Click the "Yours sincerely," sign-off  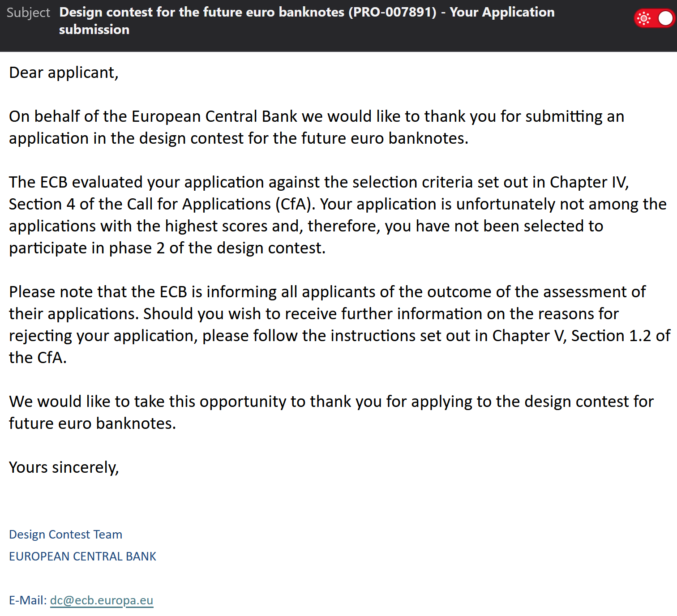pyautogui.click(x=64, y=467)
